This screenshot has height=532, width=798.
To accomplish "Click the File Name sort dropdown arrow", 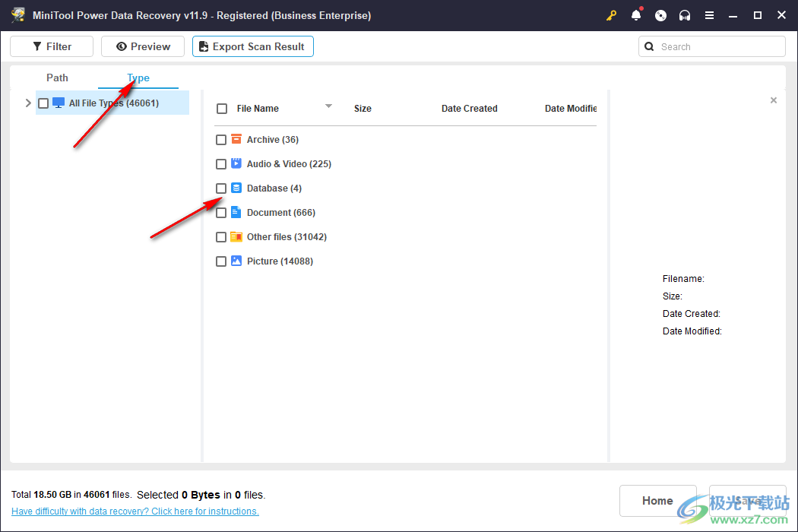I will coord(328,106).
